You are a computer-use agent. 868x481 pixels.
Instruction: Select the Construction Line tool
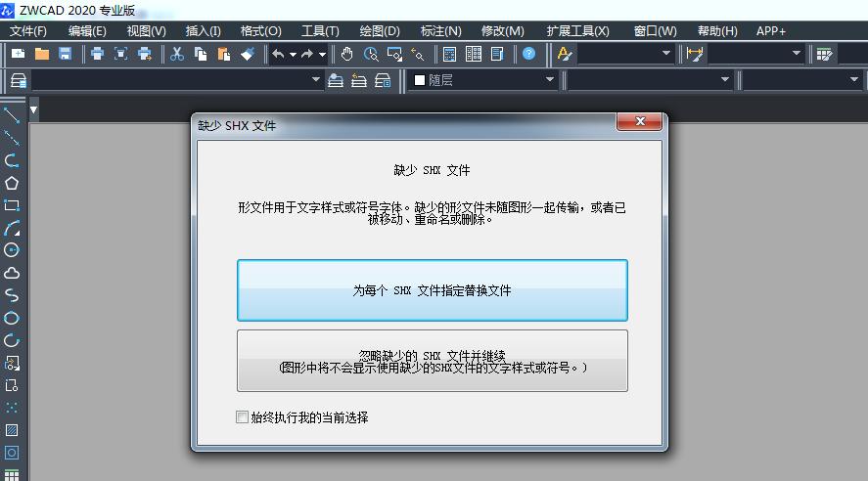pos(12,138)
